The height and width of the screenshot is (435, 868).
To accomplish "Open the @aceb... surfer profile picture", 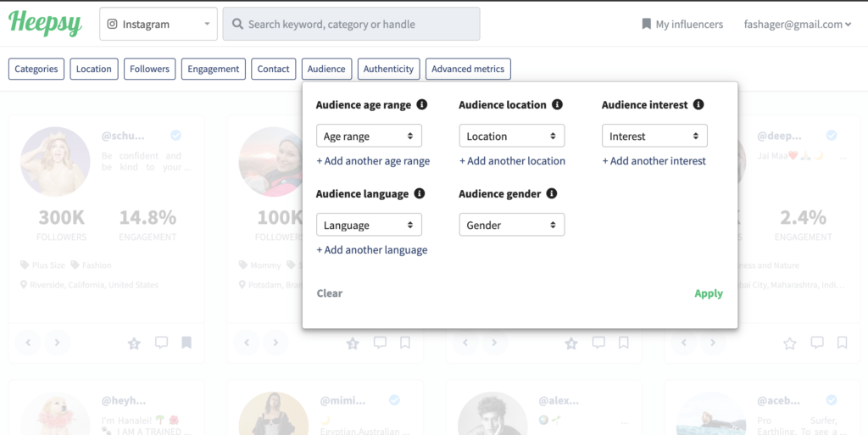I will pos(711,414).
